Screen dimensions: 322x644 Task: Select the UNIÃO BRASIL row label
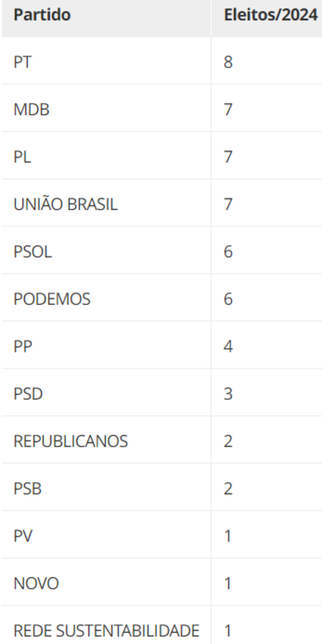click(x=65, y=204)
